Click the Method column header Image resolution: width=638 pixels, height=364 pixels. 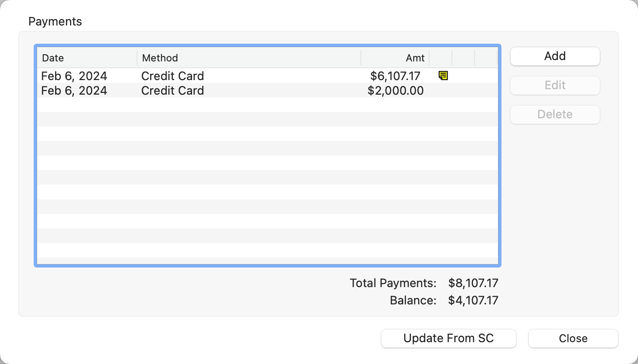pos(248,58)
